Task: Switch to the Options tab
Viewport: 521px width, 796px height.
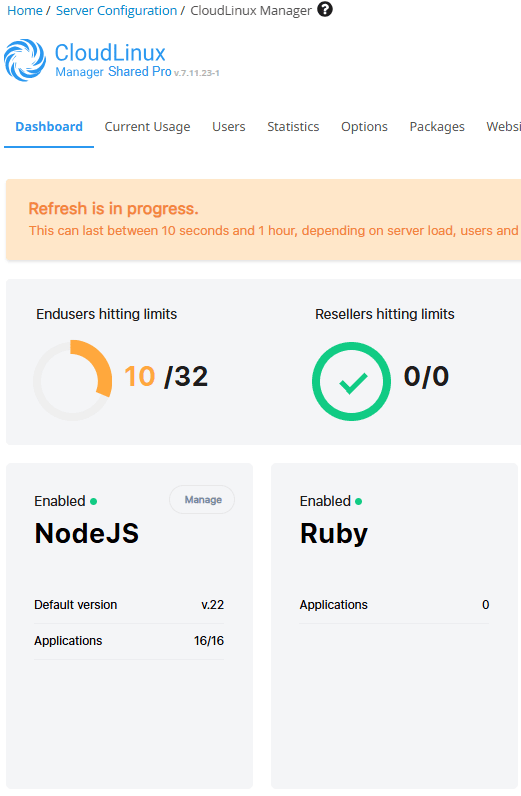Action: click(x=364, y=126)
